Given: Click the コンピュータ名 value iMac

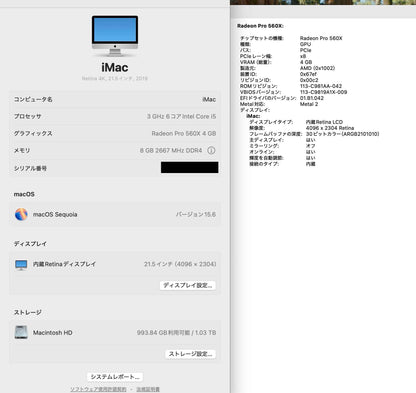Looking at the screenshot, I should [209, 99].
